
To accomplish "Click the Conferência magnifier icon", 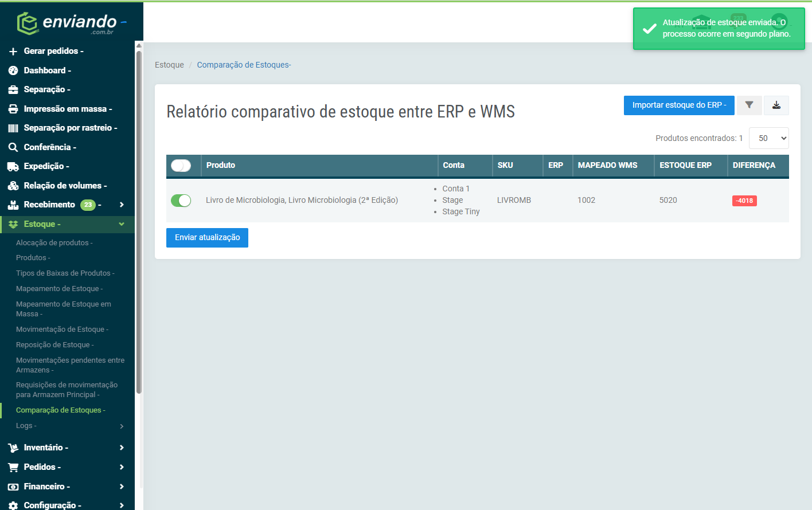I will 13,147.
